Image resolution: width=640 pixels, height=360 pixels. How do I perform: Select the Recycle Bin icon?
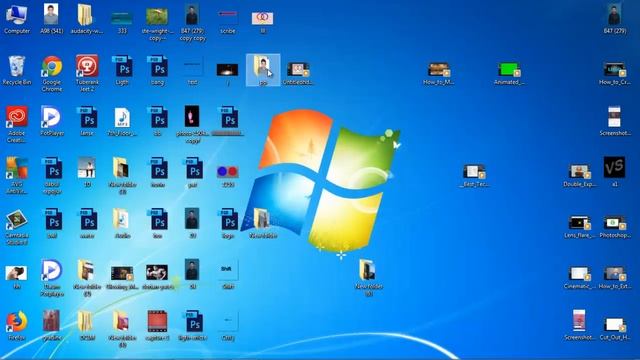[17, 70]
